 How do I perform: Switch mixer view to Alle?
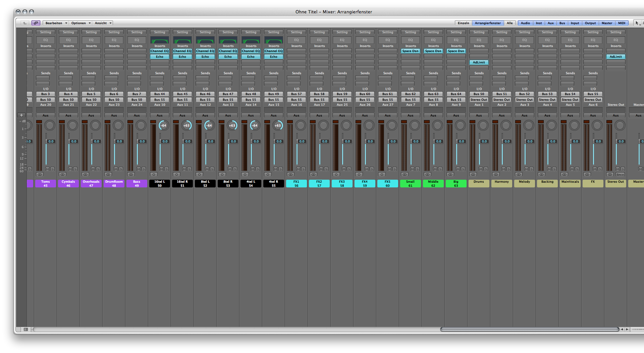pyautogui.click(x=509, y=23)
